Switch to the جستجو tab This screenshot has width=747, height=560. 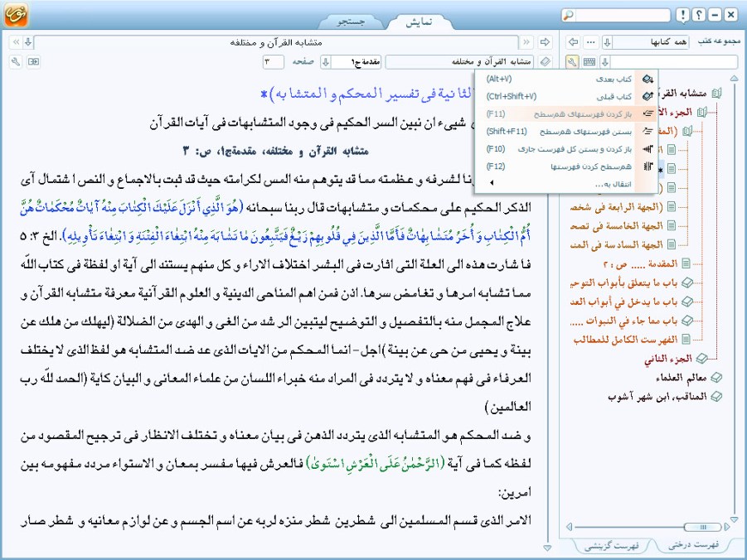(351, 22)
